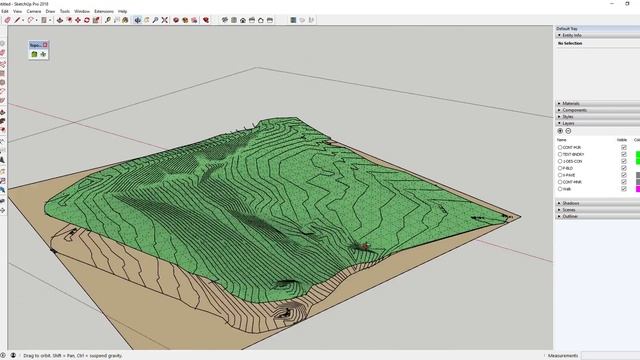
Task: Click the Delete Layer minus icon
Action: (568, 131)
